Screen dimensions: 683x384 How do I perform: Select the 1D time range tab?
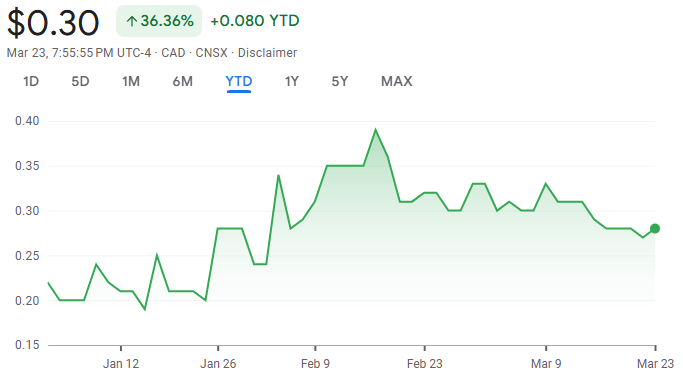tap(31, 81)
